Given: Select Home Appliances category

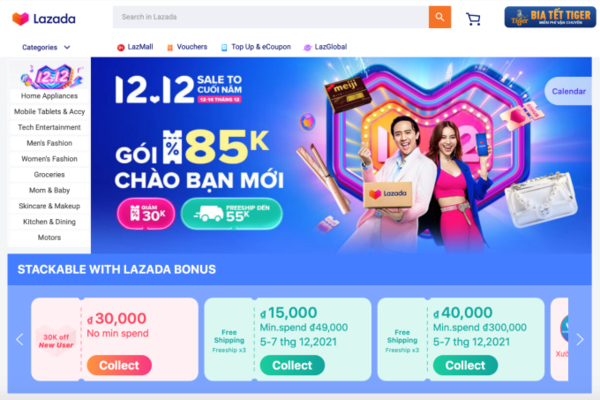Looking at the screenshot, I should pos(49,96).
